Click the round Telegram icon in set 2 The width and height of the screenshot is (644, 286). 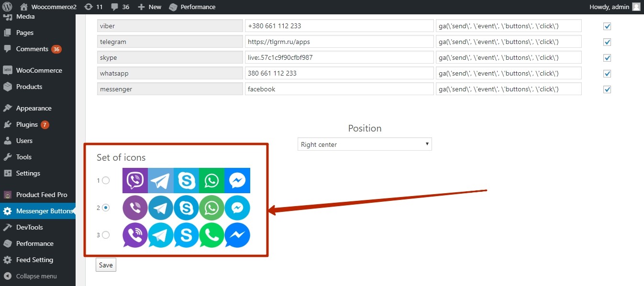click(161, 208)
